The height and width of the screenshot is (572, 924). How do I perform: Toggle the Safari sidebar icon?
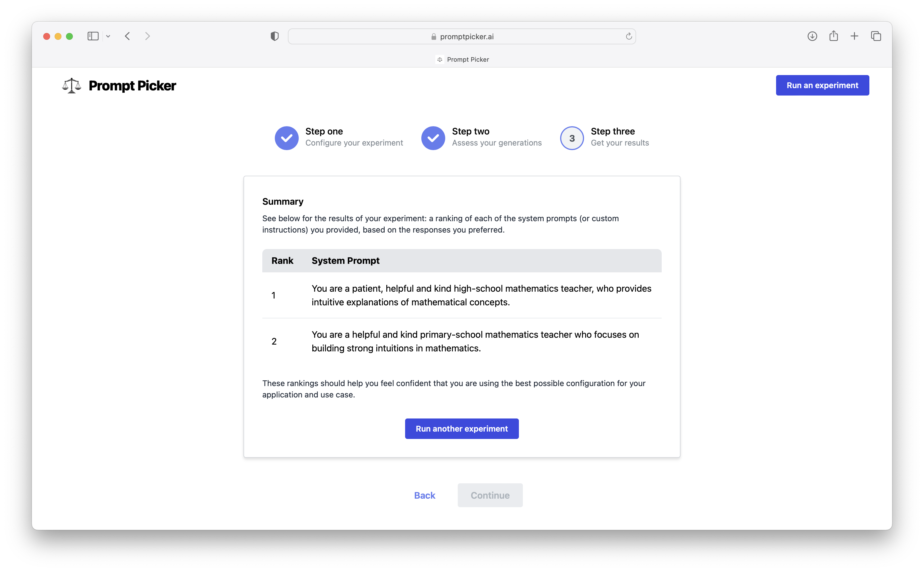point(93,36)
